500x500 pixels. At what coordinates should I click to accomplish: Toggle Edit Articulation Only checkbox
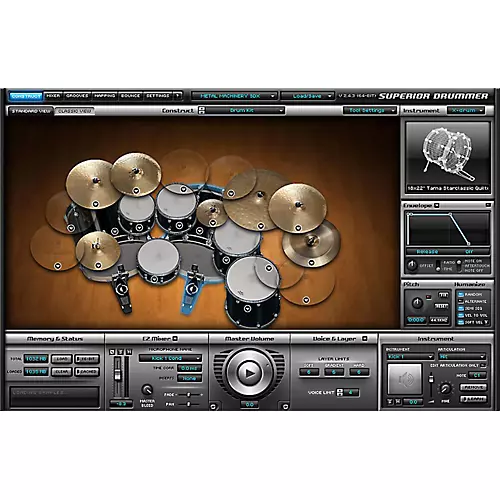[484, 366]
